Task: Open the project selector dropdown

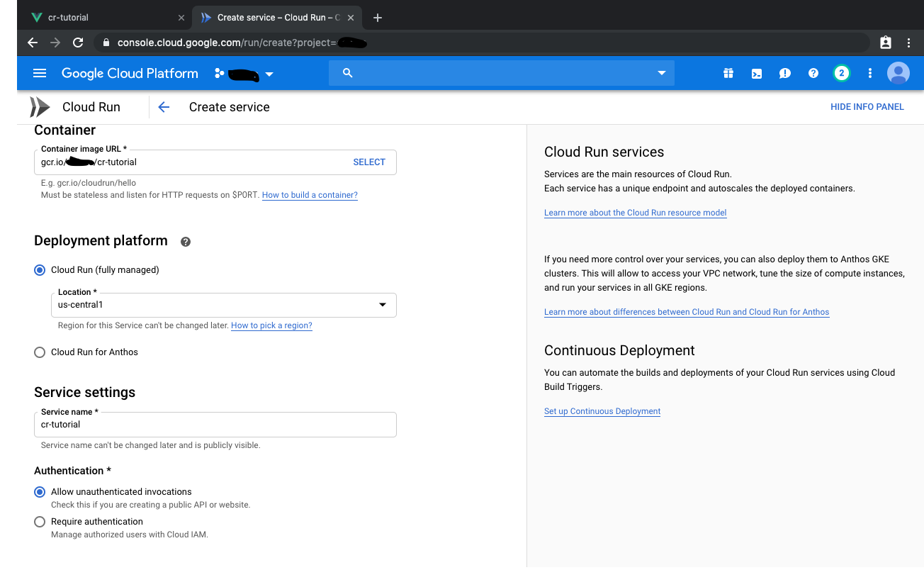Action: 244,74
